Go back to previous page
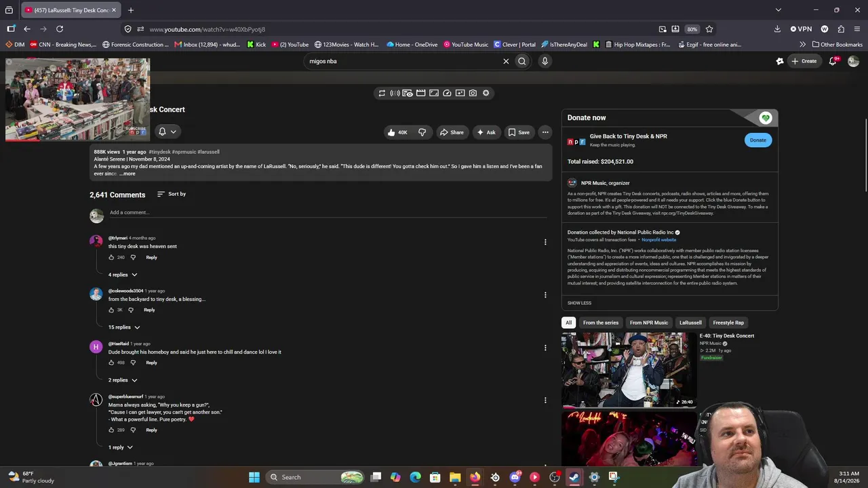This screenshot has width=868, height=488. point(27,29)
